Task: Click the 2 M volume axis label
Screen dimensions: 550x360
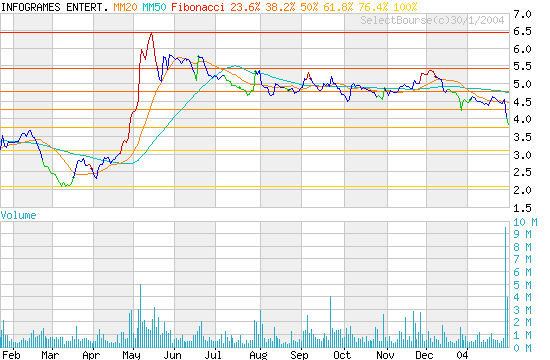Action: [x=522, y=322]
